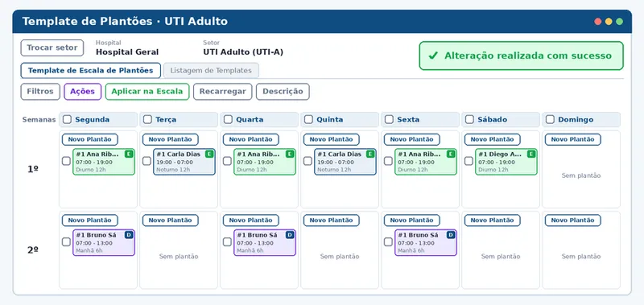Click Sem plantão in Domingo week 1

581,175
